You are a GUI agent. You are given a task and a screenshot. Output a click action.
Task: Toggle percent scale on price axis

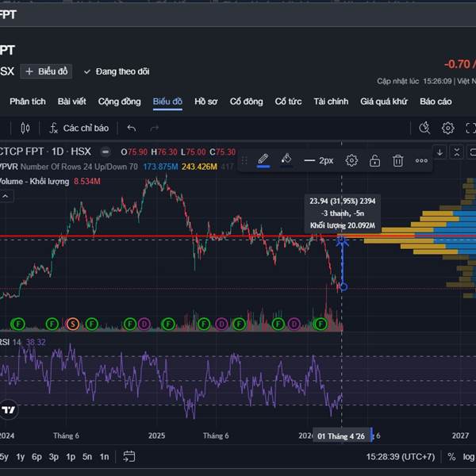451,457
